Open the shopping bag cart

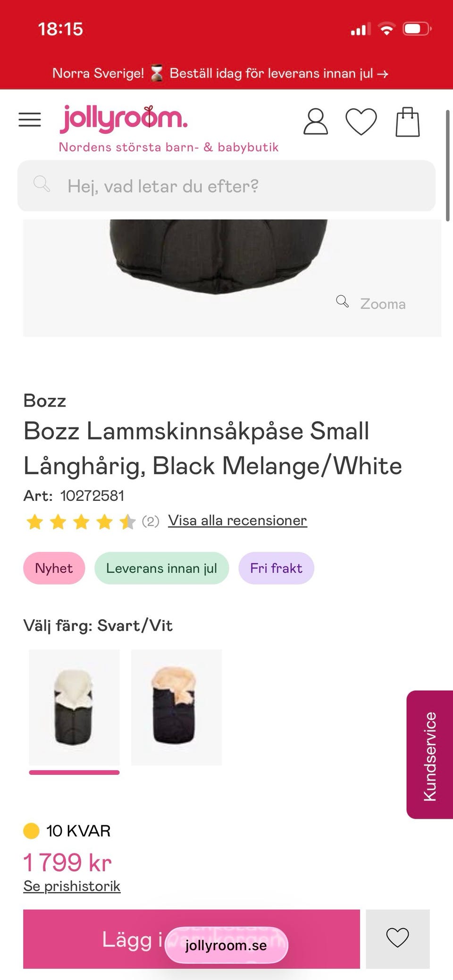point(407,122)
